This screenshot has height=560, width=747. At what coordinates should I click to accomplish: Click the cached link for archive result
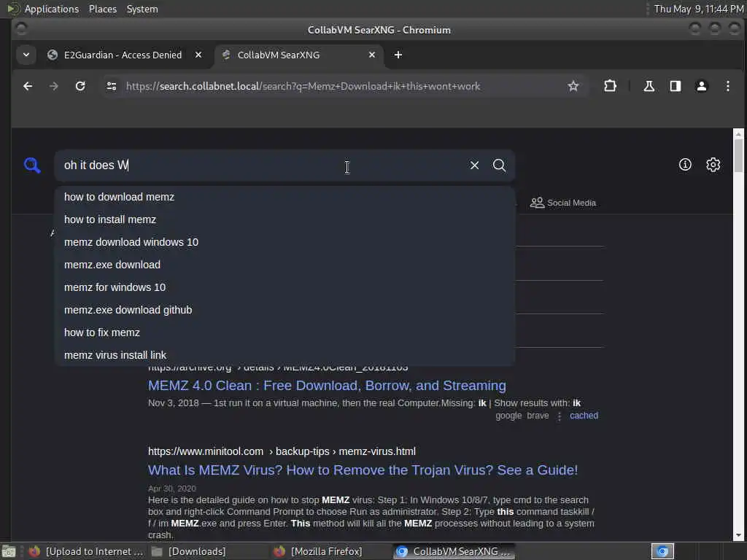point(584,416)
